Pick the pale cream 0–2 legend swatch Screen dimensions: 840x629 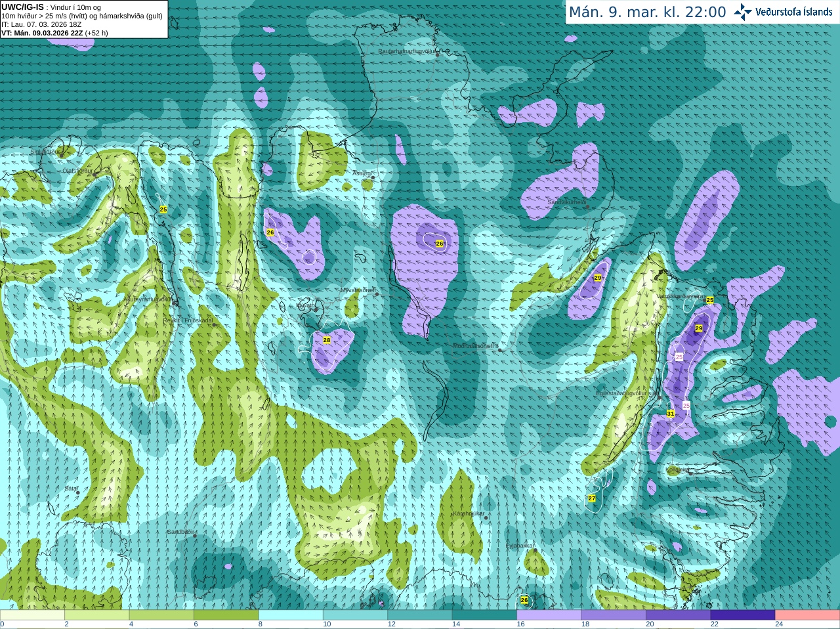point(32,615)
